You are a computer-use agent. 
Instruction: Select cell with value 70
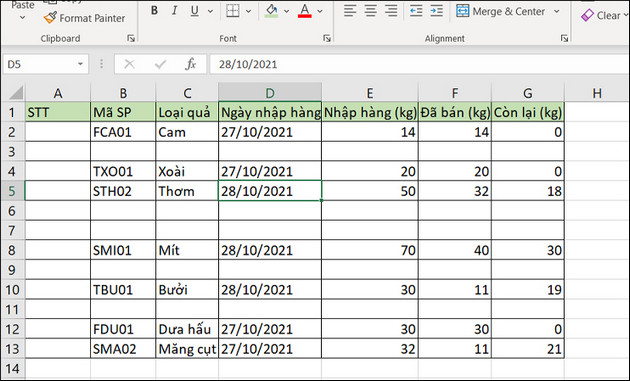[370, 250]
